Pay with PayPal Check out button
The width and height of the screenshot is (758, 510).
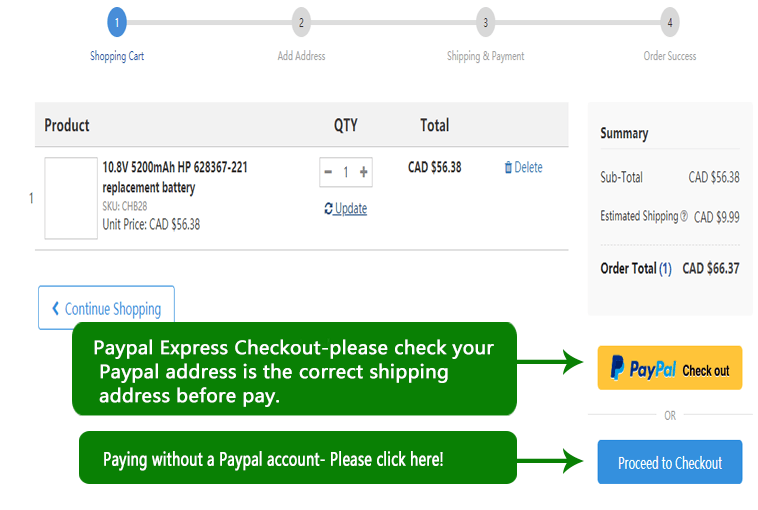pyautogui.click(x=670, y=369)
